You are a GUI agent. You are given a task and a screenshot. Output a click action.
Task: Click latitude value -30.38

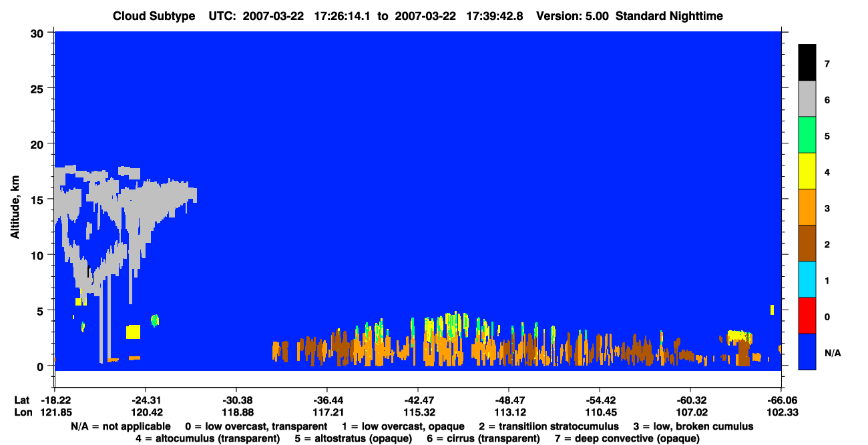(236, 400)
